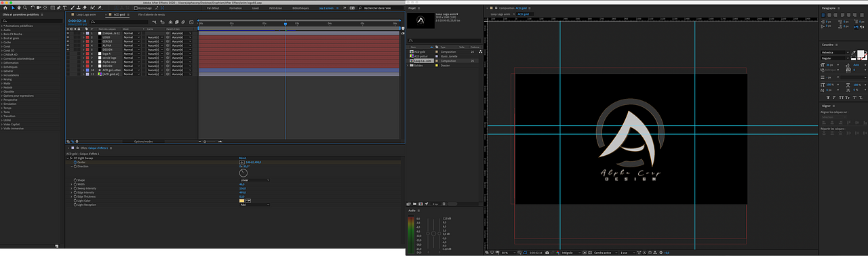Image resolution: width=868 pixels, height=256 pixels.
Task: Click the effects search field
Action: pos(32,21)
